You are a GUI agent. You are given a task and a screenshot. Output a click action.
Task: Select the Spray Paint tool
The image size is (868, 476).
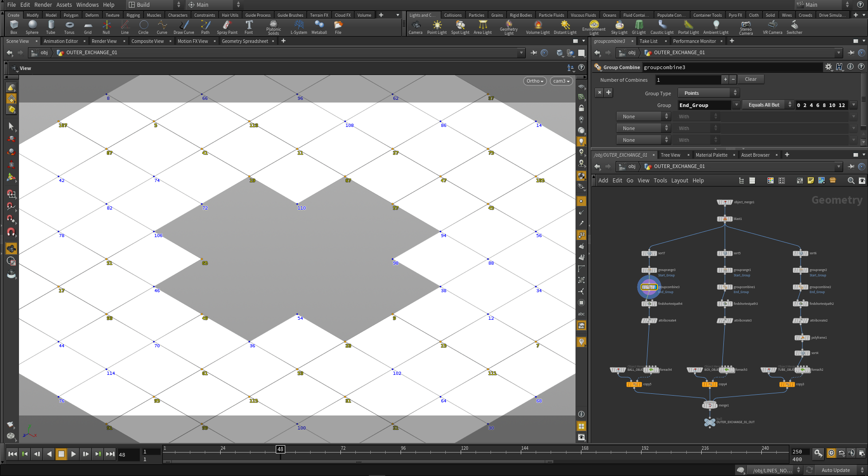227,27
